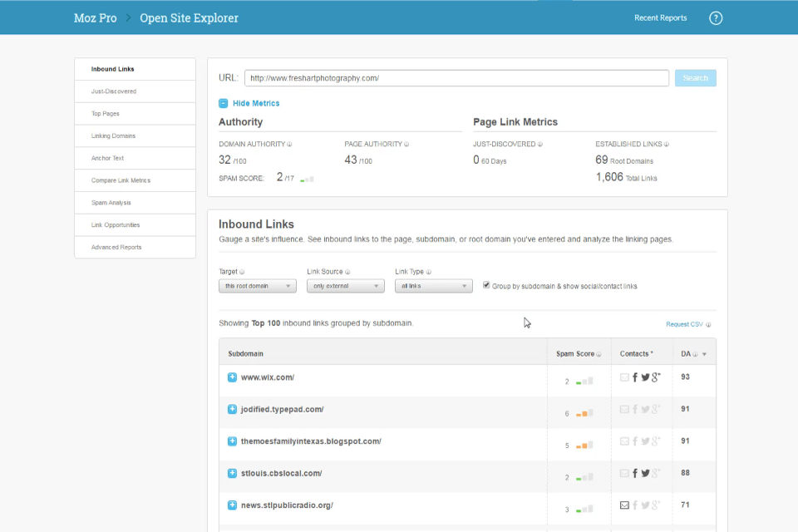Click the Hide Metrics link
Viewport: 798px width, 532px height.
point(256,103)
